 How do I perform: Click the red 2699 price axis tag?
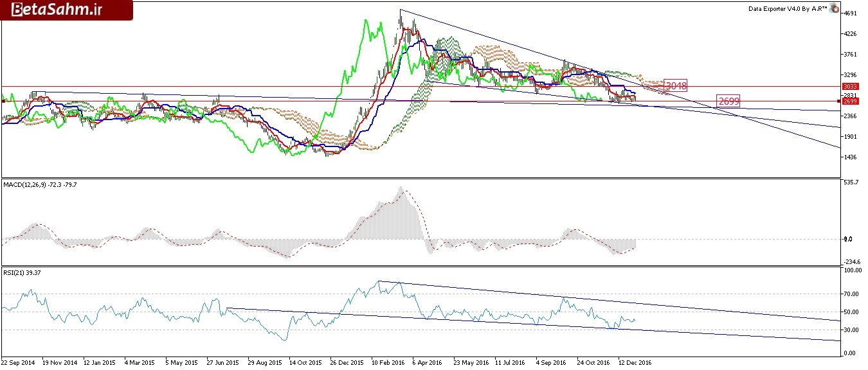pyautogui.click(x=851, y=101)
